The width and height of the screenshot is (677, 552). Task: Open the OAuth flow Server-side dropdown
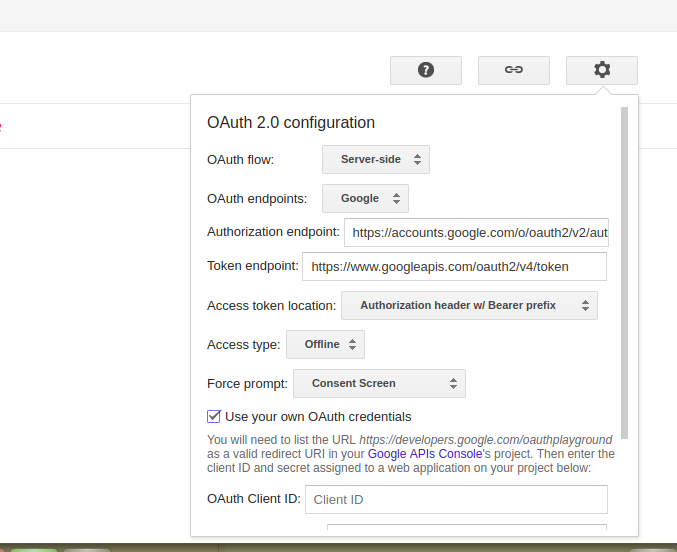coord(376,159)
